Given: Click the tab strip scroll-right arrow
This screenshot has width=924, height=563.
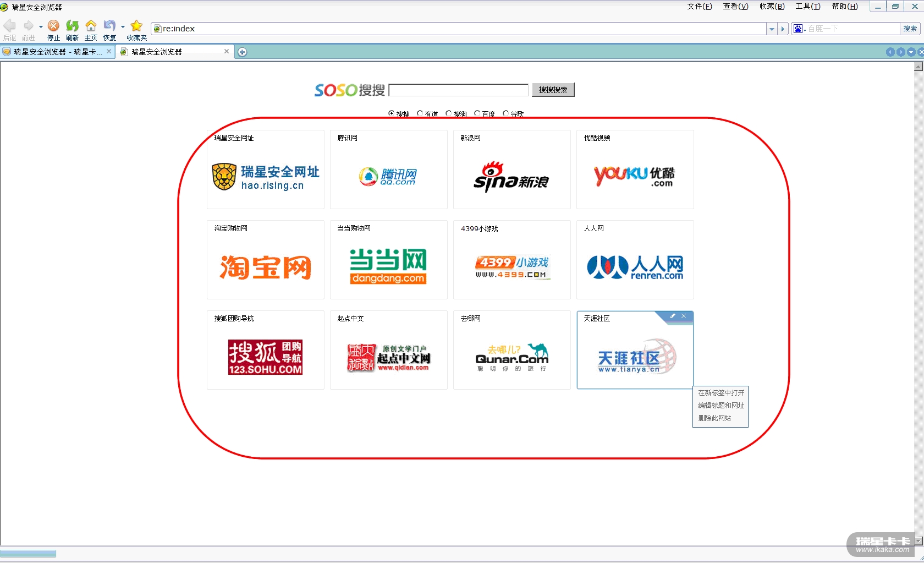Looking at the screenshot, I should pos(901,52).
